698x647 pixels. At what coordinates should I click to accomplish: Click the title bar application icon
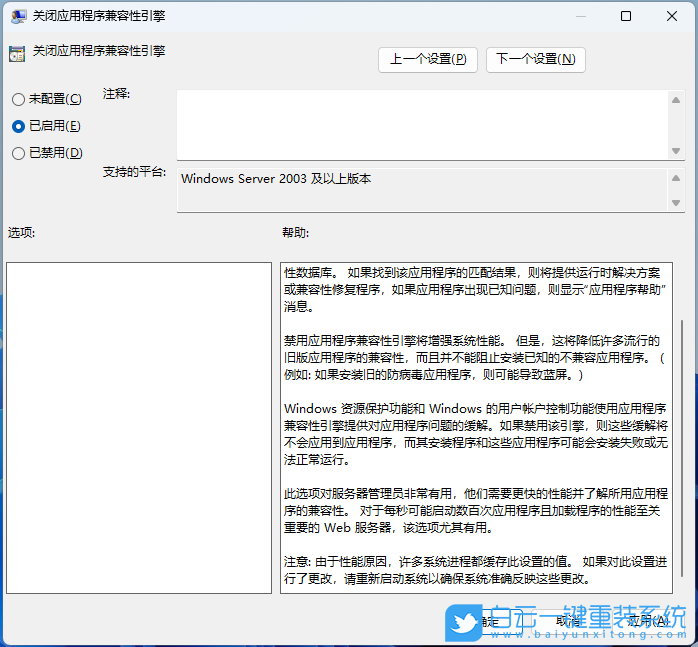(19, 16)
